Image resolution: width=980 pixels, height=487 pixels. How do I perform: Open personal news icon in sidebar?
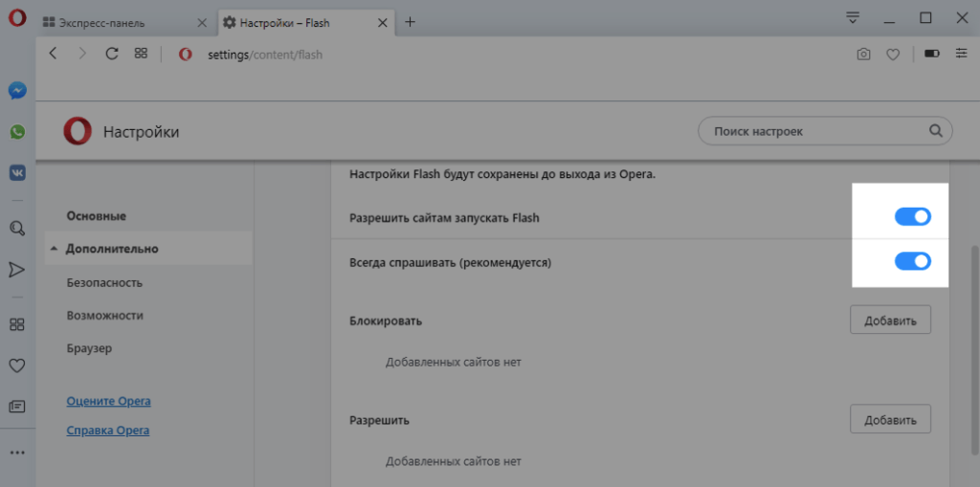pos(17,407)
